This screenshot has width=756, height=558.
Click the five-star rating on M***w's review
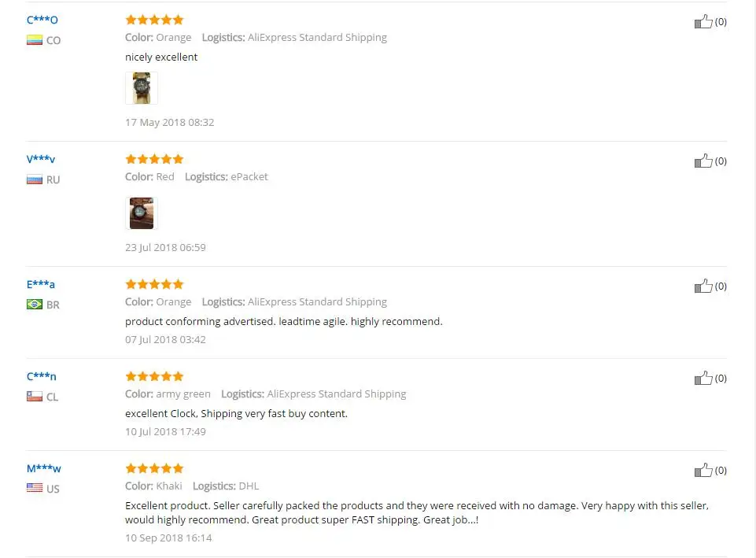(x=154, y=468)
